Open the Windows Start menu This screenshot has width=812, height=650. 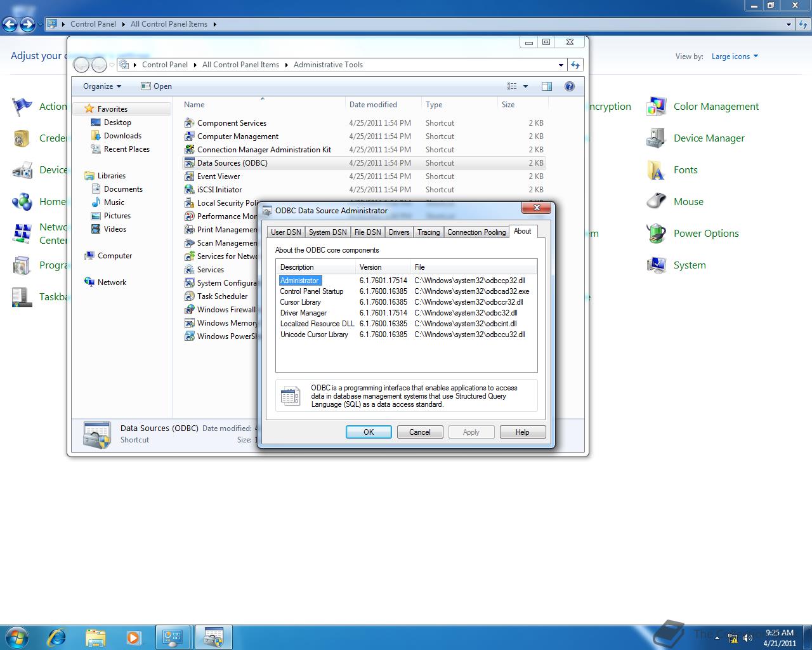coord(17,637)
